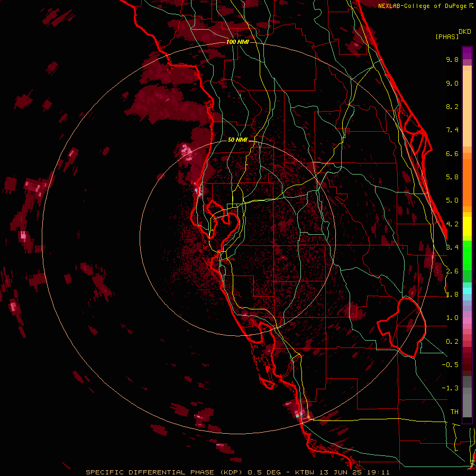The image size is (476, 476).
Task: Click the 100 NMI range ring label
Action: (237, 42)
